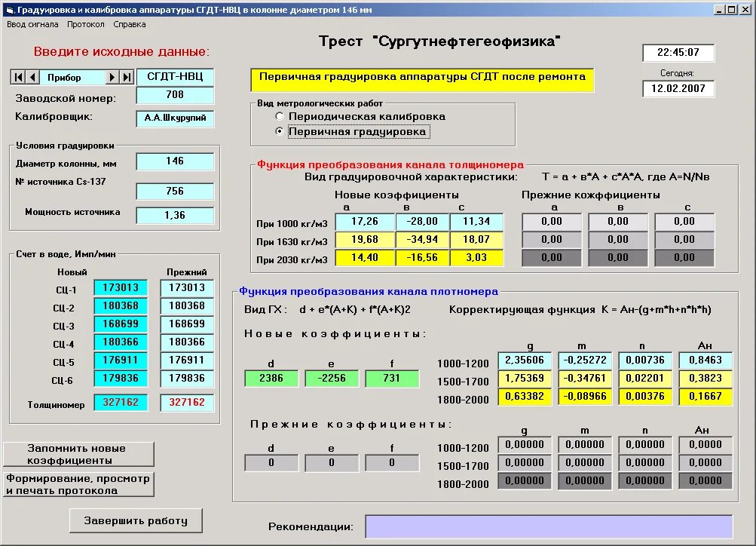This screenshot has height=546, width=756.
Task: Click Cs-137 source number field 756
Action: (x=175, y=192)
